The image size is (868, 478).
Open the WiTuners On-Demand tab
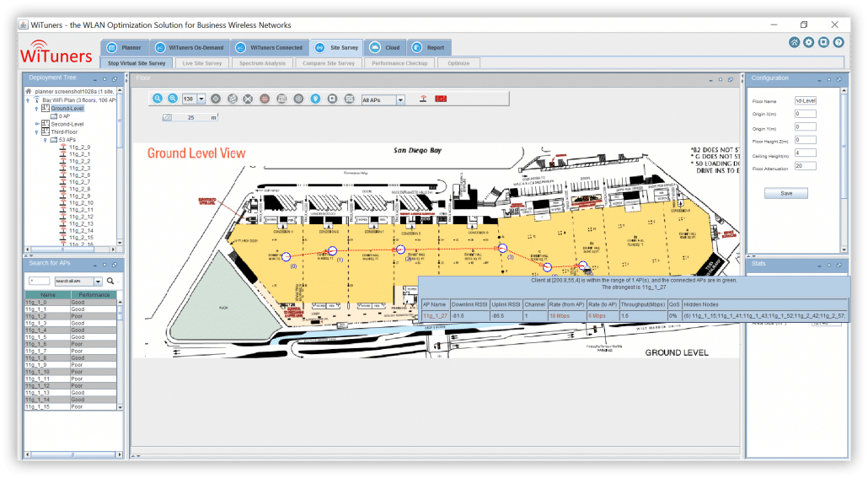(190, 48)
